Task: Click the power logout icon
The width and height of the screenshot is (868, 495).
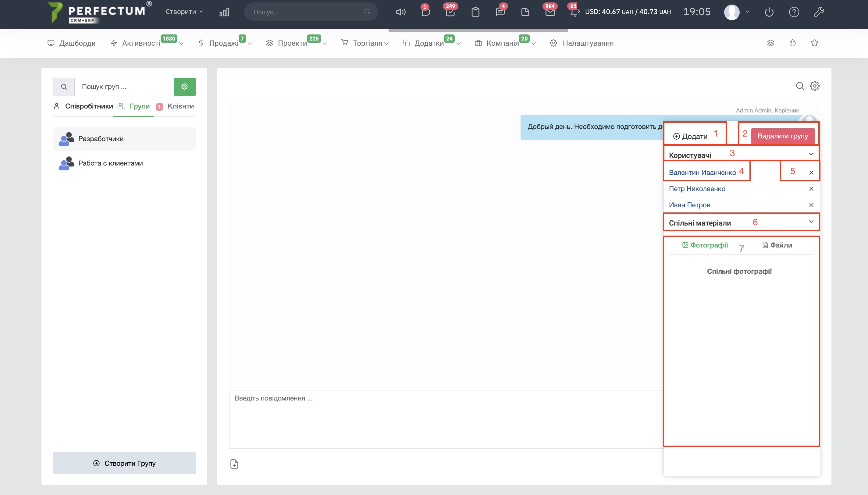Action: point(769,12)
